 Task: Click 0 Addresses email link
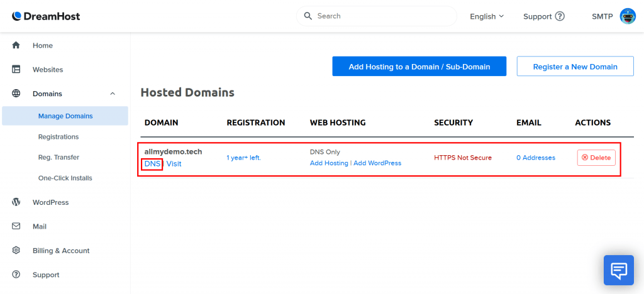[536, 158]
